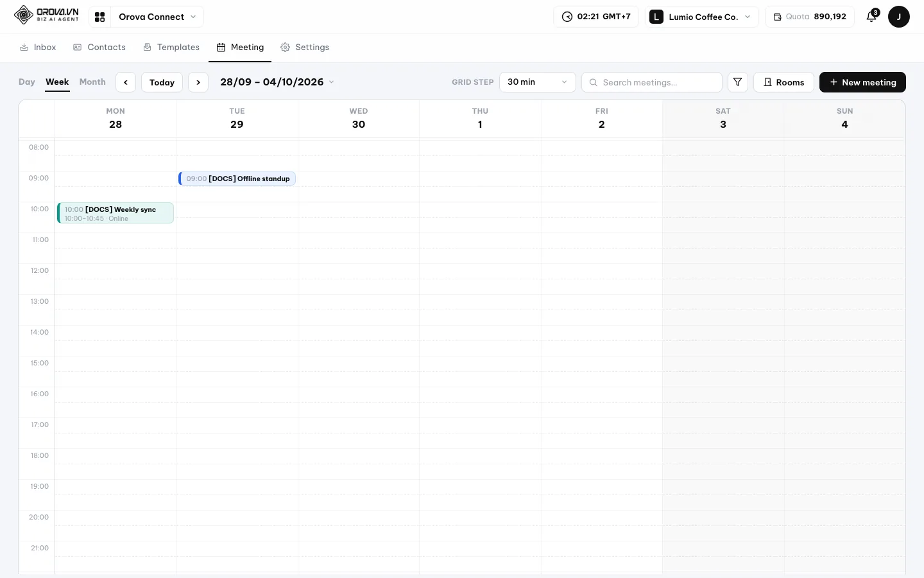
Task: Click the Quota 890,192 indicator
Action: pos(810,17)
